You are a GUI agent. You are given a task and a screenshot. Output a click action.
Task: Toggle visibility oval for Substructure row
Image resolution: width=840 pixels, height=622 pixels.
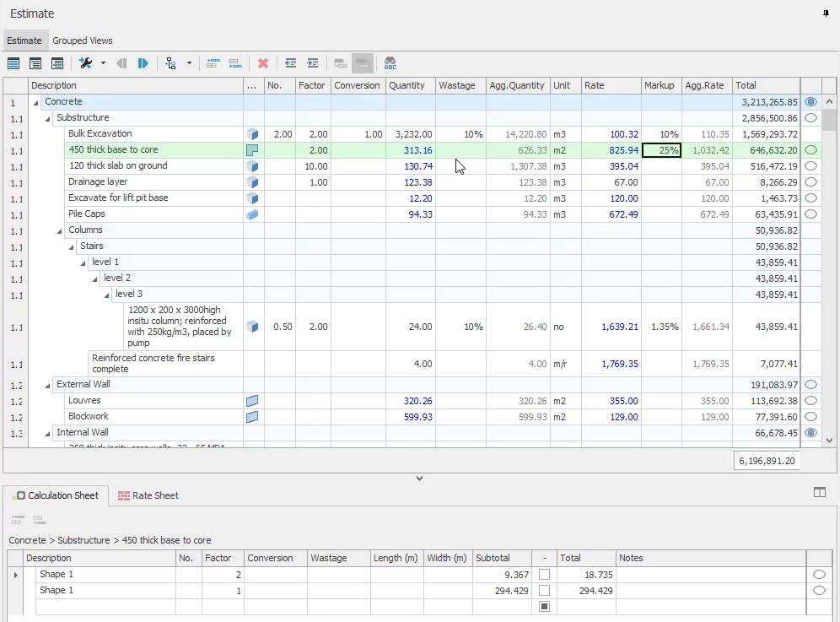click(x=811, y=118)
